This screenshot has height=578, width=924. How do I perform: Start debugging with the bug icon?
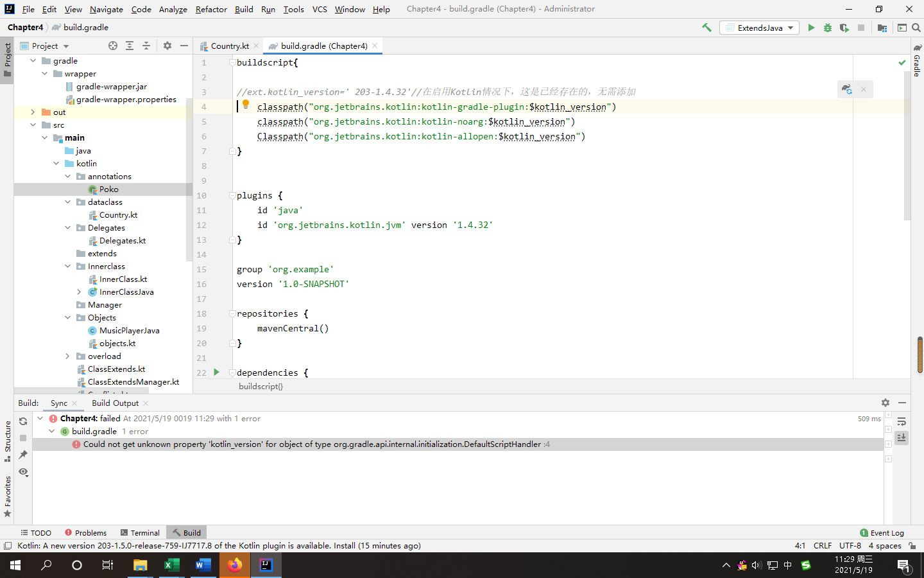pos(828,28)
